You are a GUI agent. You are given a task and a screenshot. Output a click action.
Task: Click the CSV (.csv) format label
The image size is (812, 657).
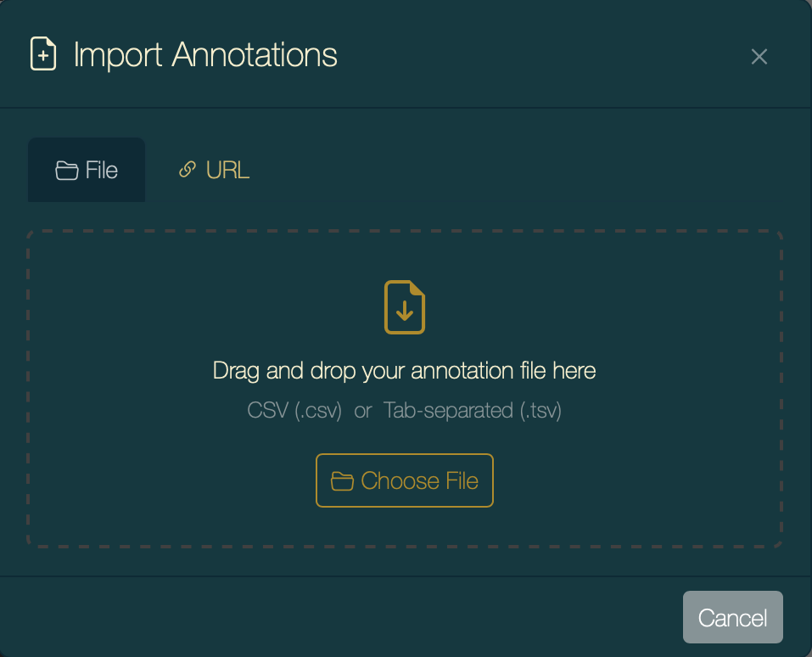[x=294, y=411]
